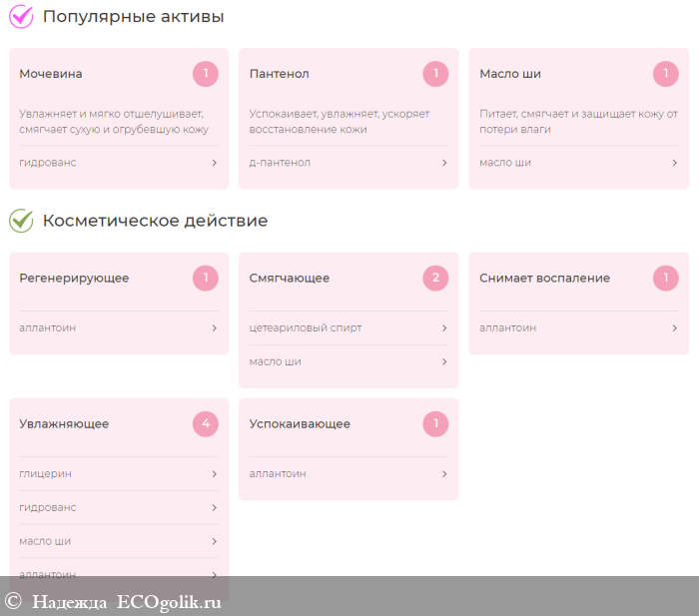The image size is (699, 616).
Task: Open аллантоин chevron under Снимает воспаление
Action: coord(674,328)
